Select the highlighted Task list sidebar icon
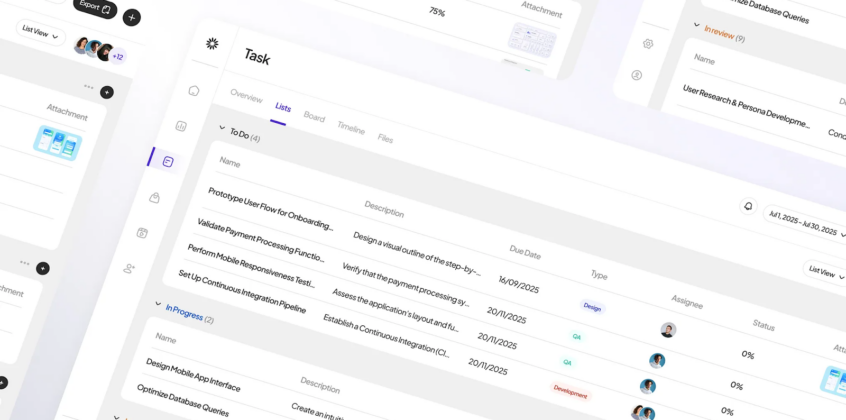Viewport: 846px width, 420px height. click(168, 161)
